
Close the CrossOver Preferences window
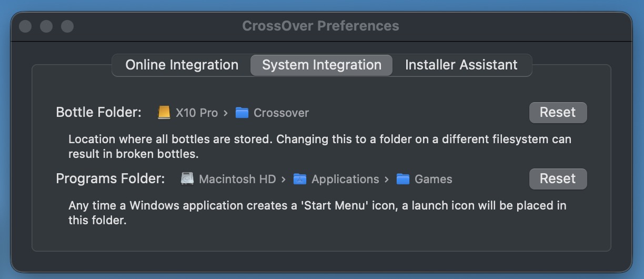[25, 26]
